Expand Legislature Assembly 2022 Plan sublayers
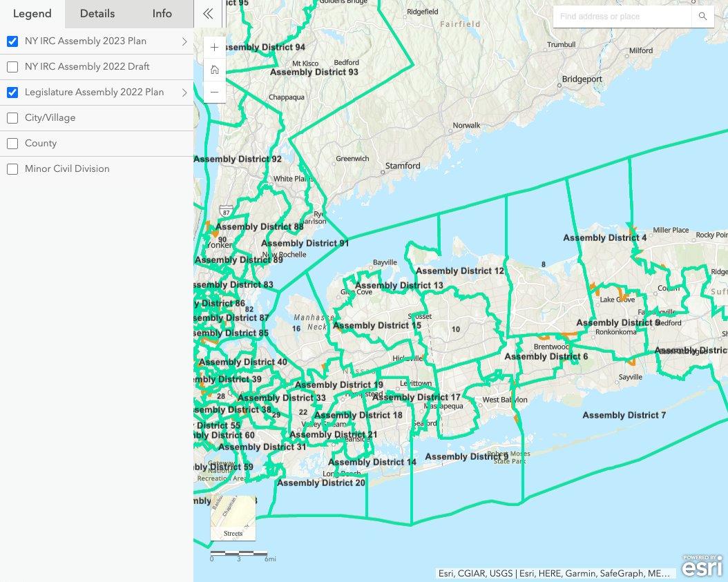728x582 pixels. (184, 92)
